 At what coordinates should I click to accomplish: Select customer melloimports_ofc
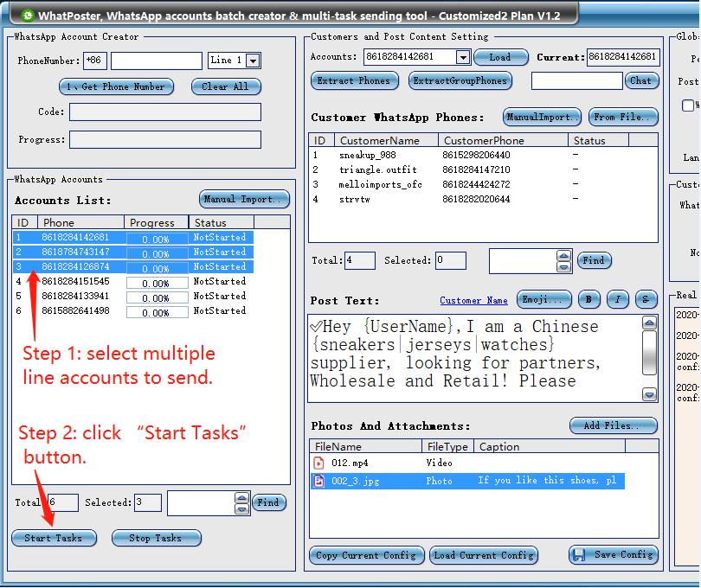pos(469,184)
